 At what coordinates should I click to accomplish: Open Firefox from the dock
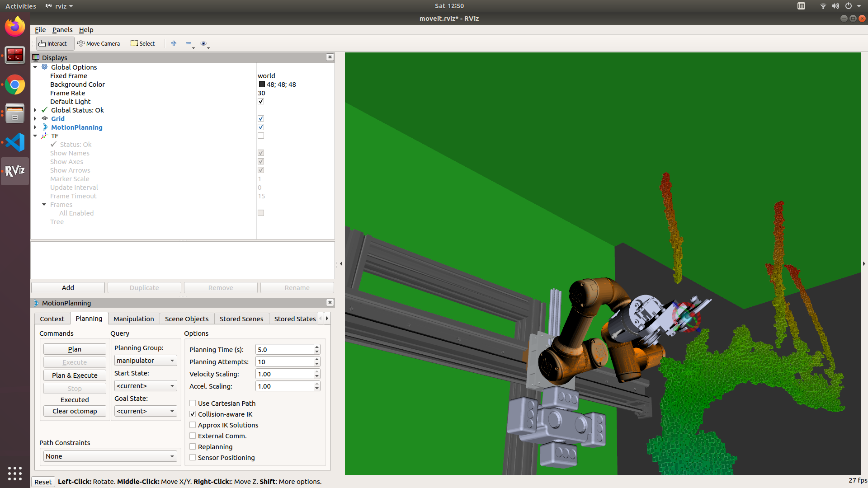(x=15, y=27)
